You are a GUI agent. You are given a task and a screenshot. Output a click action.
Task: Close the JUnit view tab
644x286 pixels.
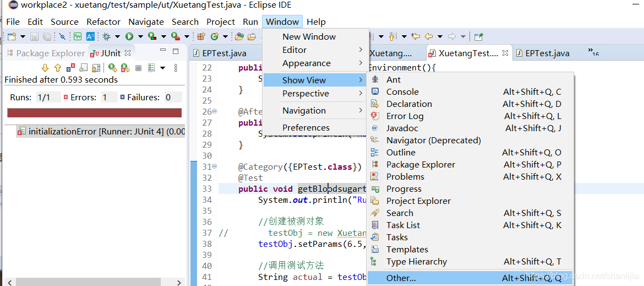(128, 53)
